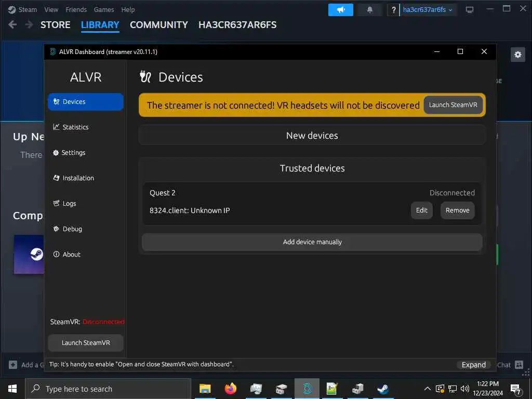Open the Devices tab in ALVR sidebar
Viewport: 532px width, 399px height.
pos(86,102)
